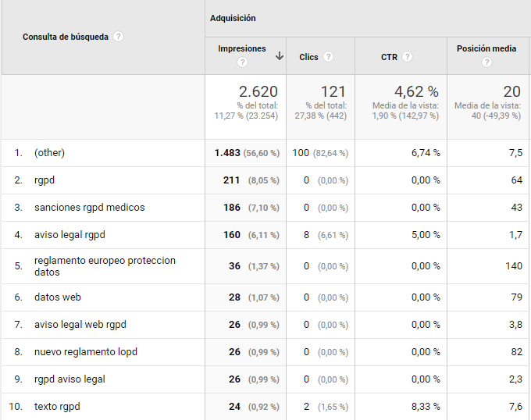This screenshot has height=420, width=531.
Task: Open the 'rgpd' search query row
Action: point(45,180)
